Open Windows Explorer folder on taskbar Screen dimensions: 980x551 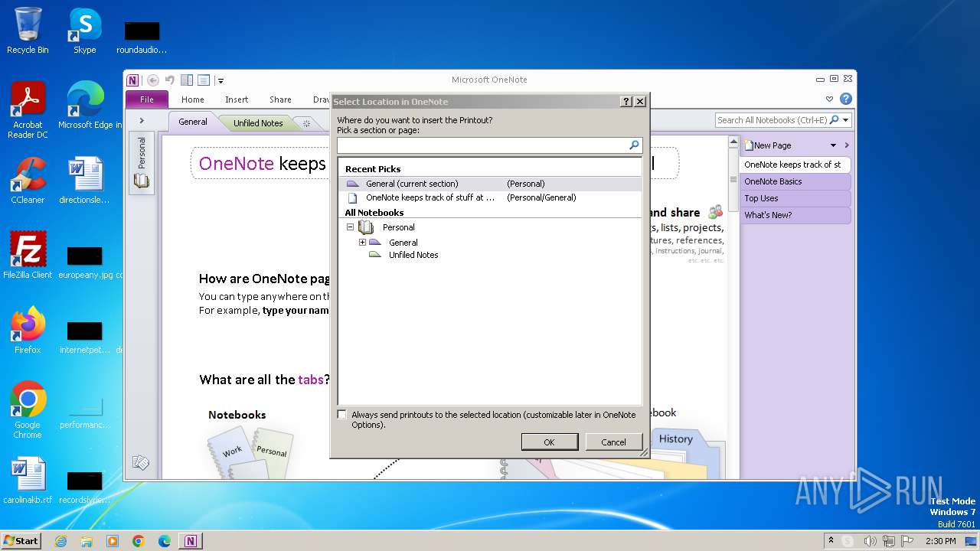click(87, 541)
